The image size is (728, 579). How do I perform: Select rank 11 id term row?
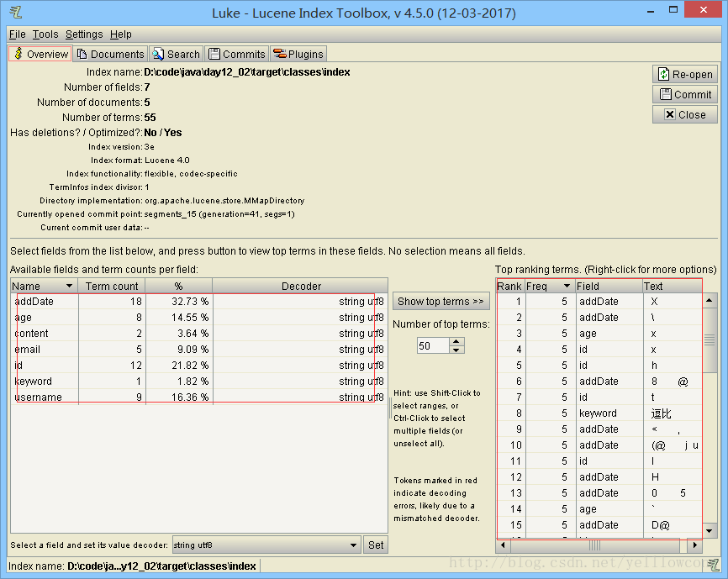[599, 461]
